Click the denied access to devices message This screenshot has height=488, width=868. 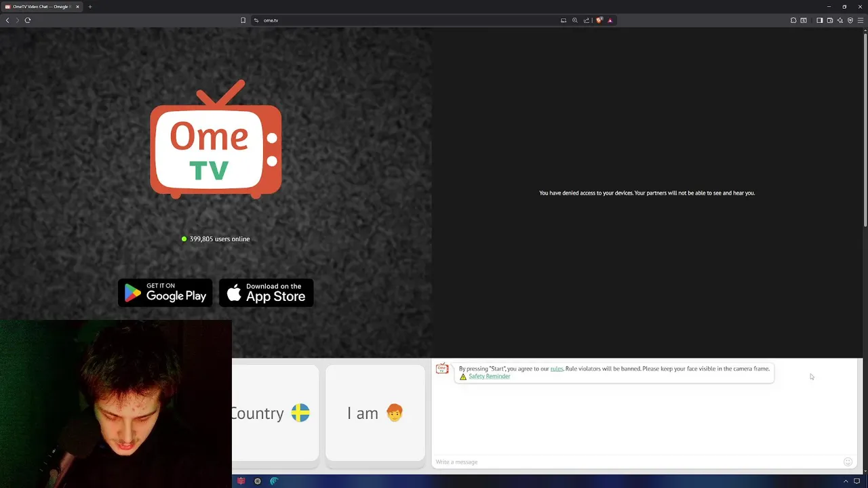coord(647,193)
